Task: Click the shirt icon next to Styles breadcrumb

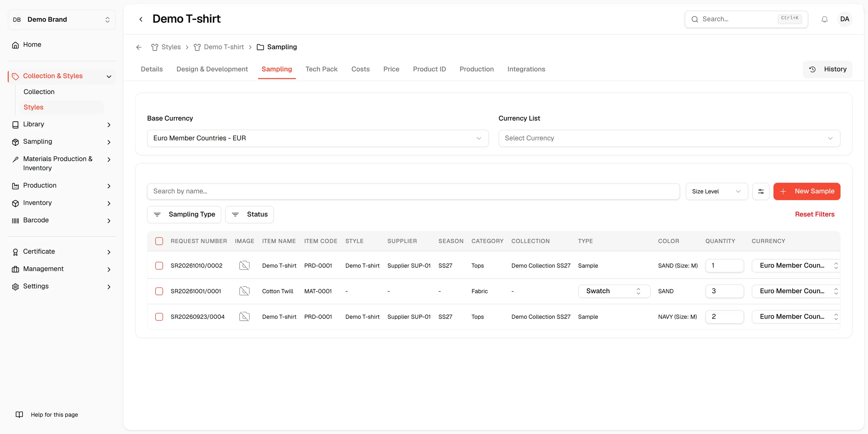Action: (155, 47)
